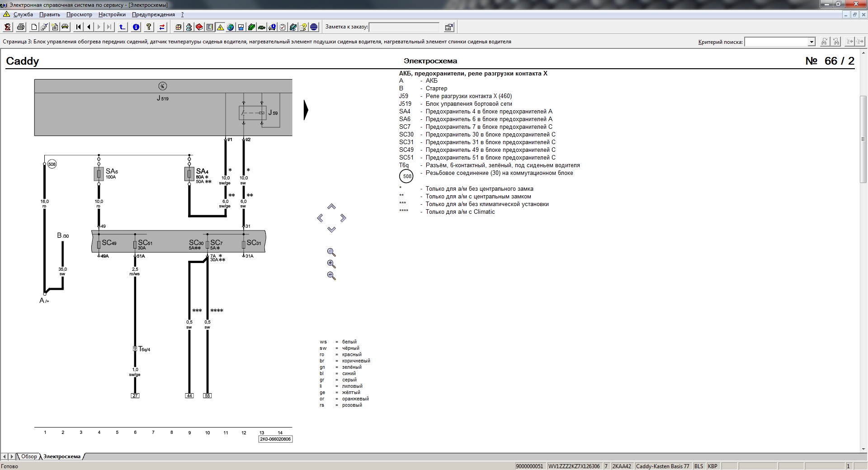Click the blank new document icon
Image resolution: width=868 pixels, height=470 pixels.
click(34, 27)
